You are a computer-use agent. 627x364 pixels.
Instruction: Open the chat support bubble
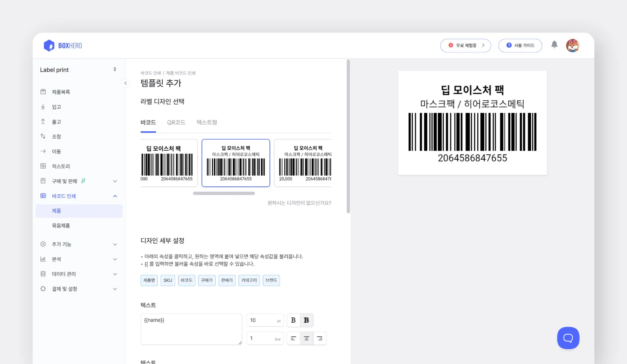tap(568, 338)
